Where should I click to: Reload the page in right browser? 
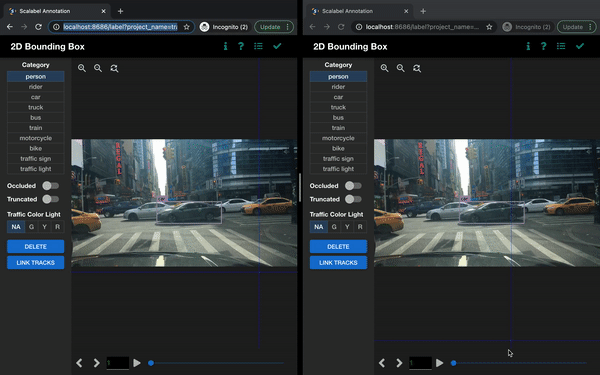point(341,27)
